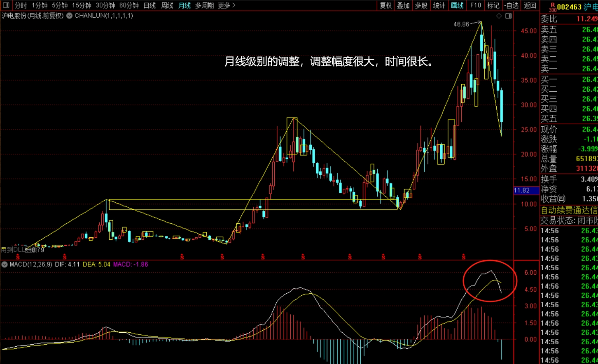Click the CHANLUN(1,1,1,1,1) indicator label

click(104, 16)
